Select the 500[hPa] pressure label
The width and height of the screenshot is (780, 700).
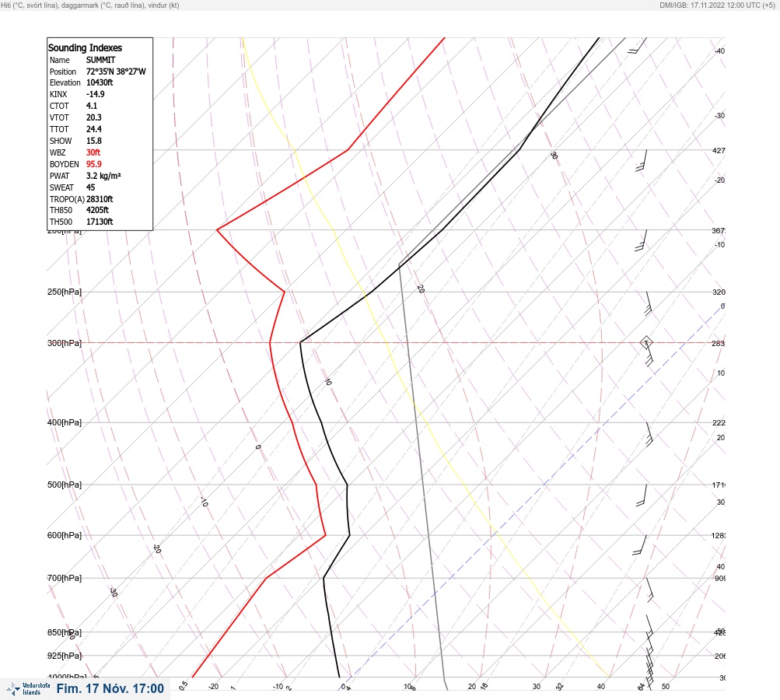tap(65, 485)
